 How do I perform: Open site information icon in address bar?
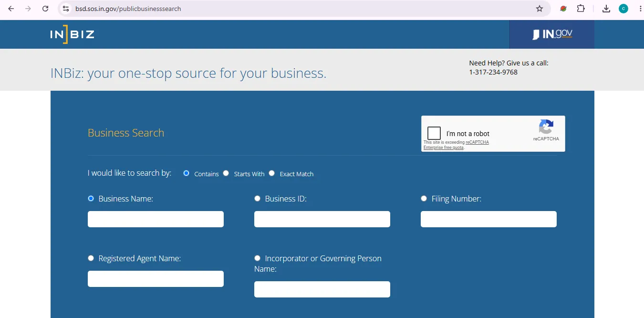click(x=66, y=9)
